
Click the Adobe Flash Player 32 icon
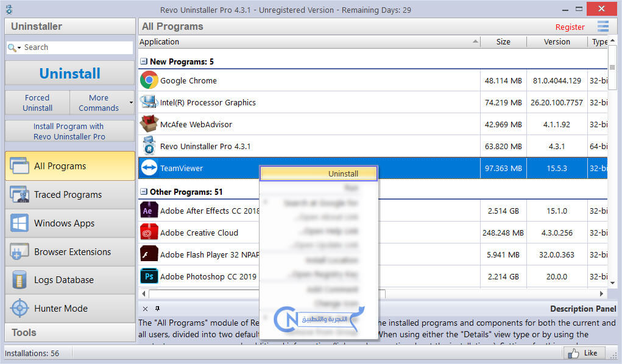point(149,254)
